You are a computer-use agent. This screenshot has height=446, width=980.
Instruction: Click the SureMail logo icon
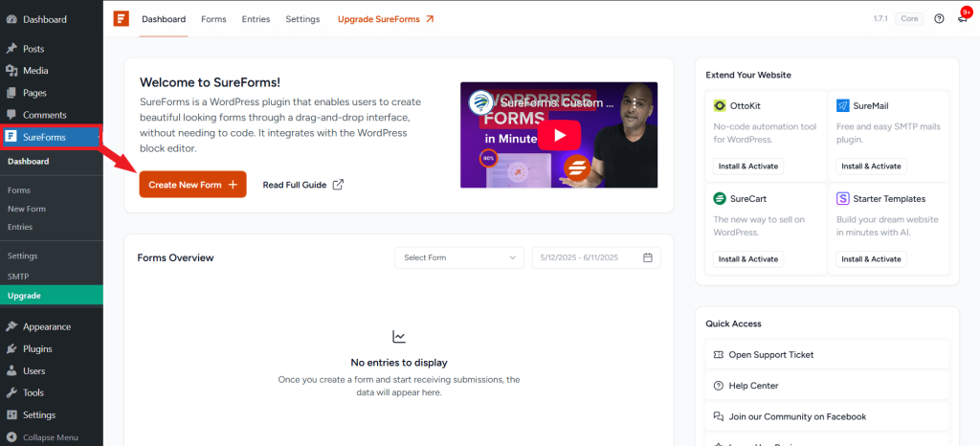tap(842, 106)
